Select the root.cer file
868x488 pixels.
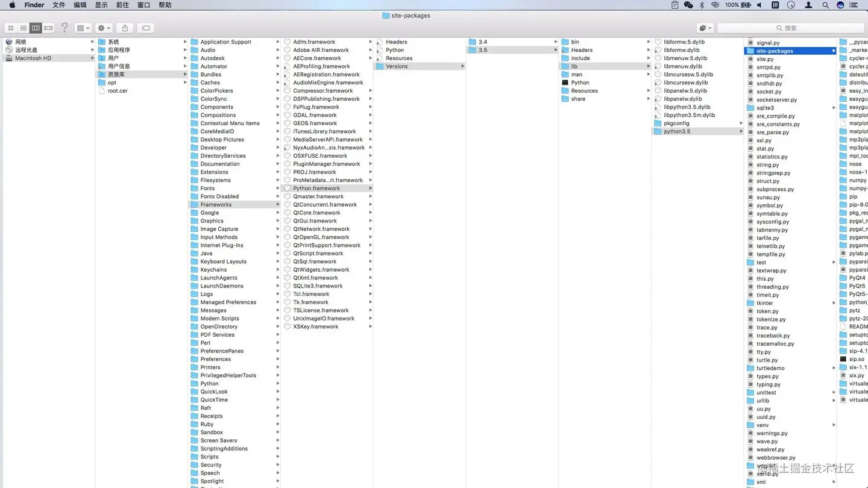(x=142, y=91)
